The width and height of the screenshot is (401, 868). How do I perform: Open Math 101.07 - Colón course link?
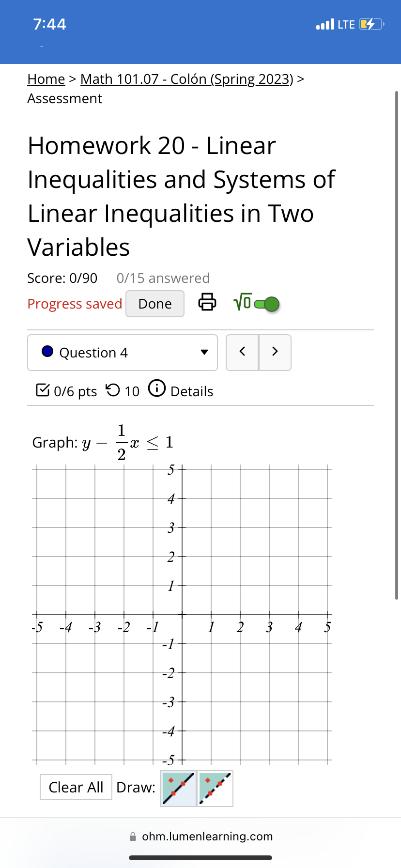(187, 79)
